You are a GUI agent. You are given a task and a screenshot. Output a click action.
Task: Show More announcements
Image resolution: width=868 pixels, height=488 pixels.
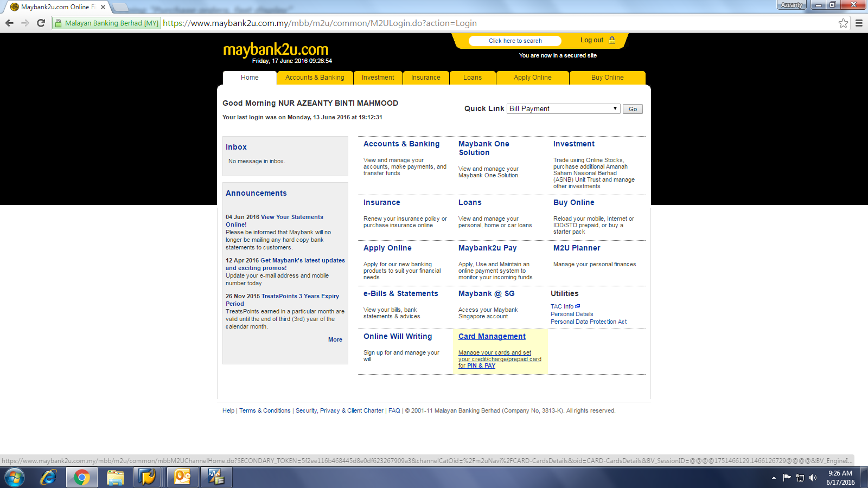pyautogui.click(x=335, y=339)
